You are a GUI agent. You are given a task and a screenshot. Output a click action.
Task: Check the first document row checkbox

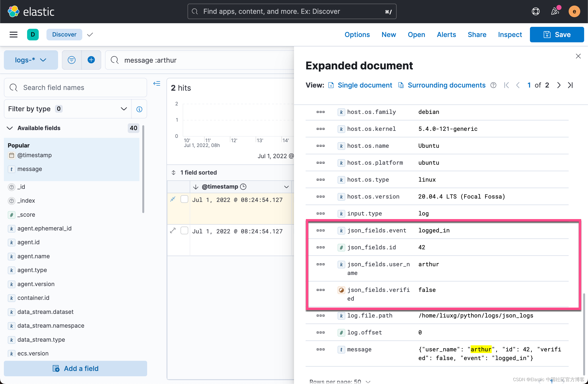click(184, 199)
